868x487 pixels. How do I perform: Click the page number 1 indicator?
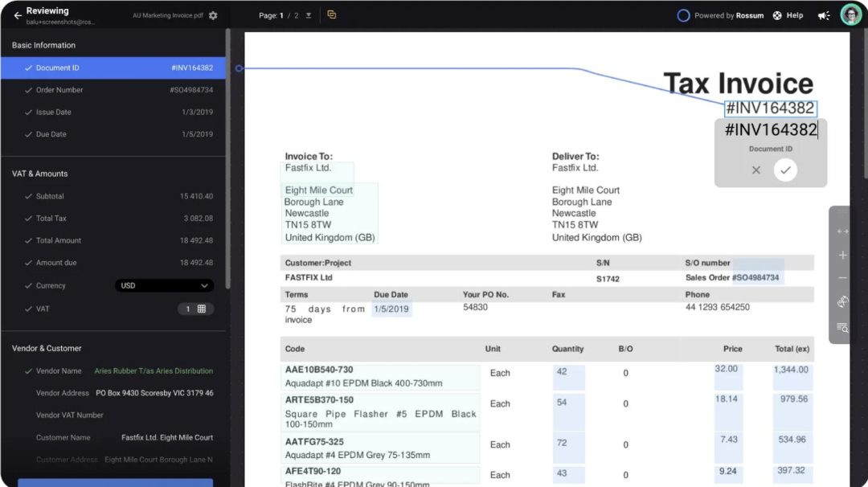(x=281, y=15)
